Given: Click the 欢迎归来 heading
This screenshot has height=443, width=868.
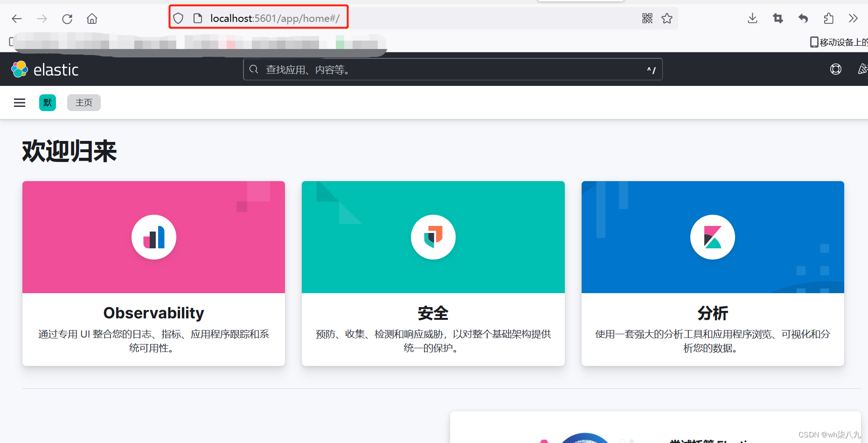Looking at the screenshot, I should (69, 151).
